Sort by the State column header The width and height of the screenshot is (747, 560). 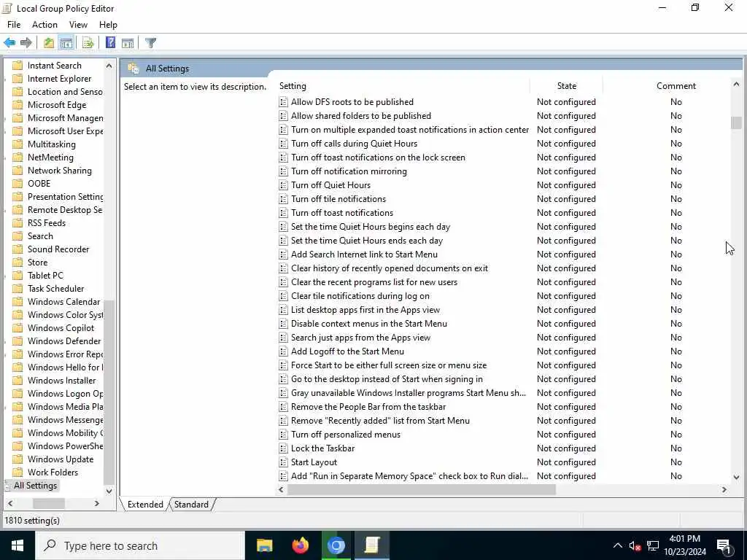click(x=566, y=86)
